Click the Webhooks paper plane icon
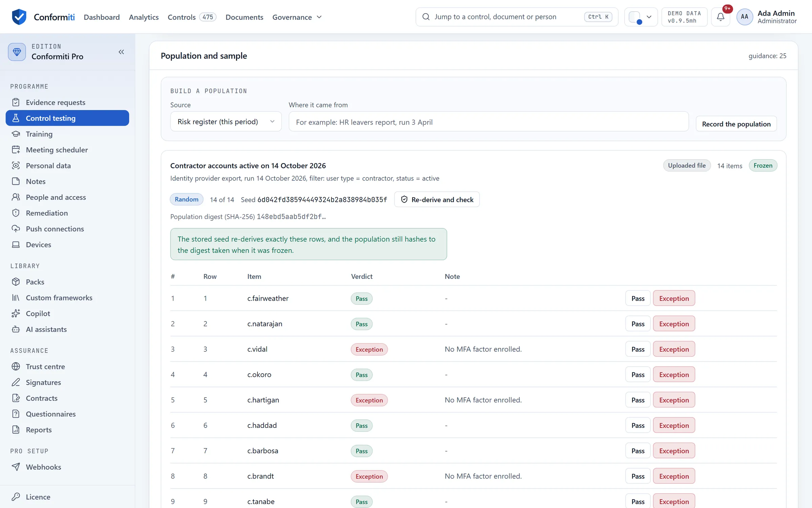The width and height of the screenshot is (812, 508). [x=16, y=467]
